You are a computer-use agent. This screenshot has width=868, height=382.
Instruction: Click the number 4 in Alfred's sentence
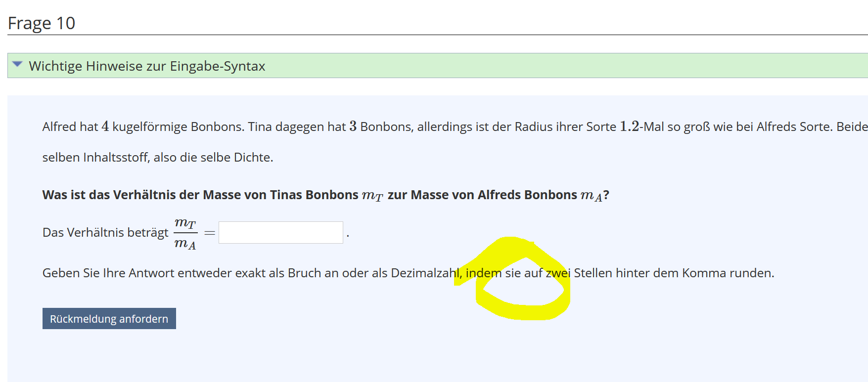[105, 127]
